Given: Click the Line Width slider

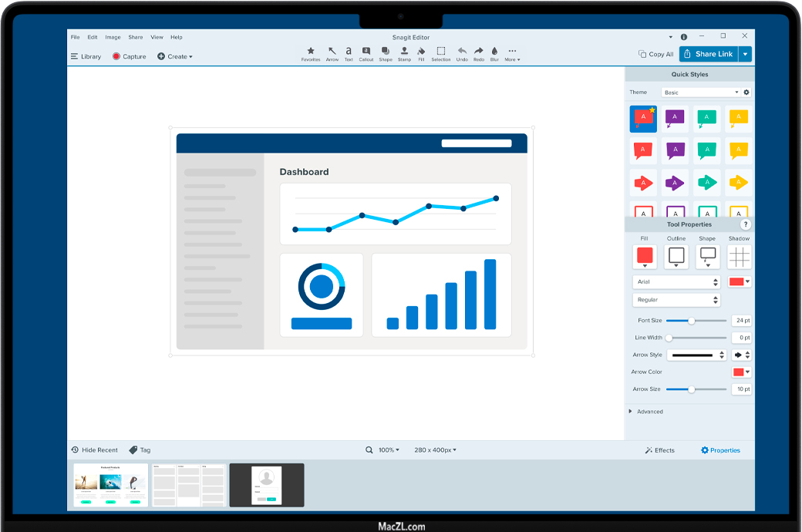Looking at the screenshot, I should pyautogui.click(x=696, y=338).
